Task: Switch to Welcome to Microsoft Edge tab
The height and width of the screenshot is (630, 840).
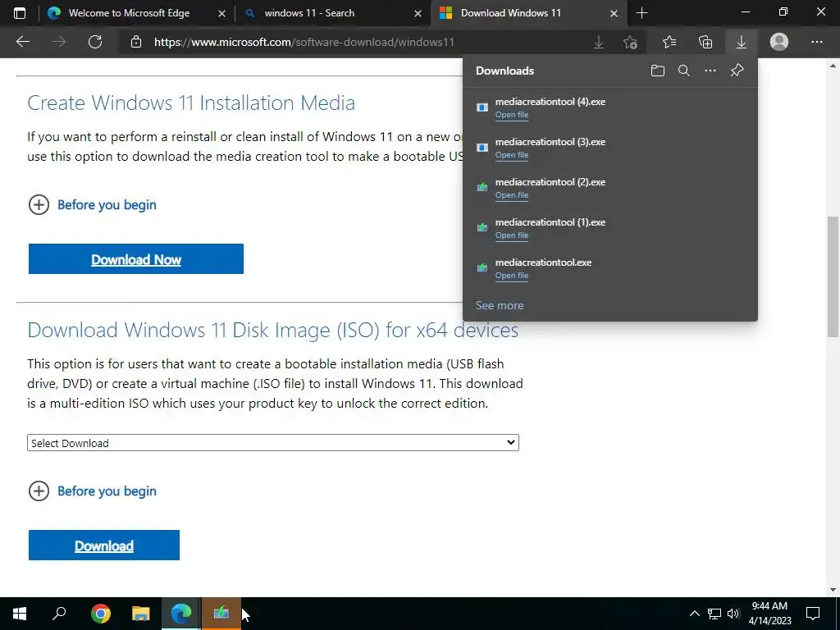Action: pos(129,13)
